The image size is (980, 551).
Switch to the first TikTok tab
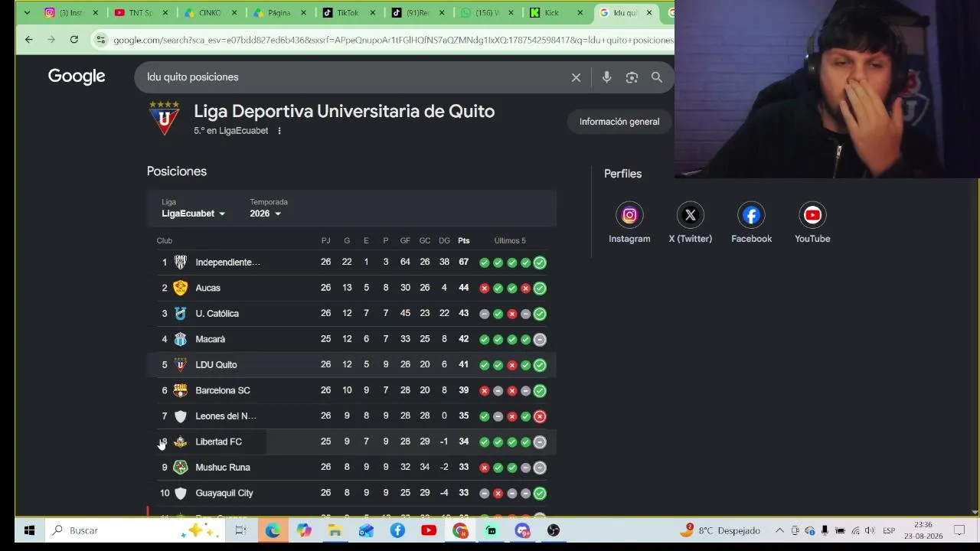348,13
